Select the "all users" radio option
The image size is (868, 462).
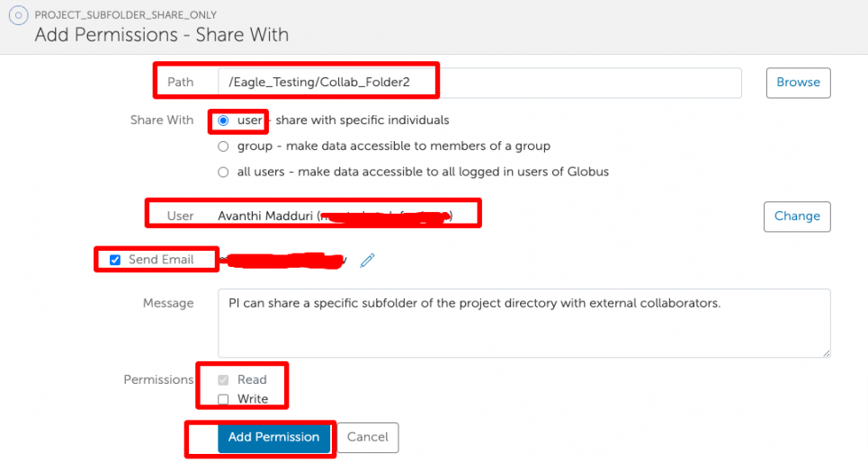(223, 172)
